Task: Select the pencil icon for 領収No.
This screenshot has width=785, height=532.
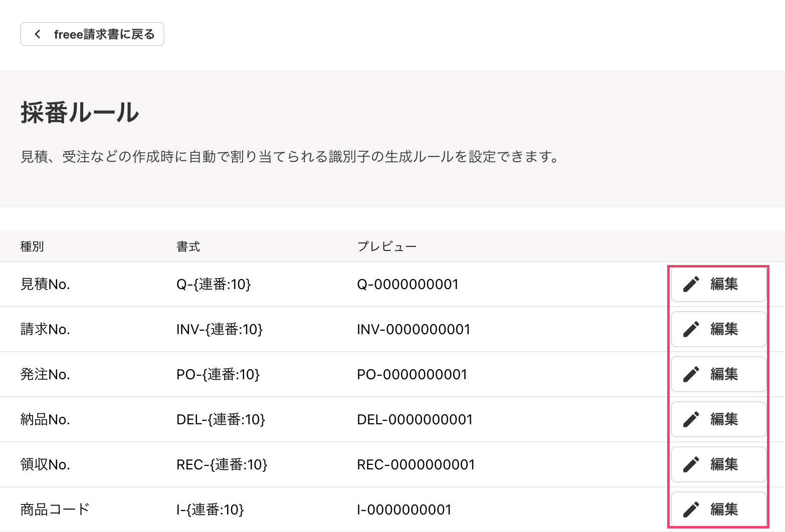Action: click(691, 464)
